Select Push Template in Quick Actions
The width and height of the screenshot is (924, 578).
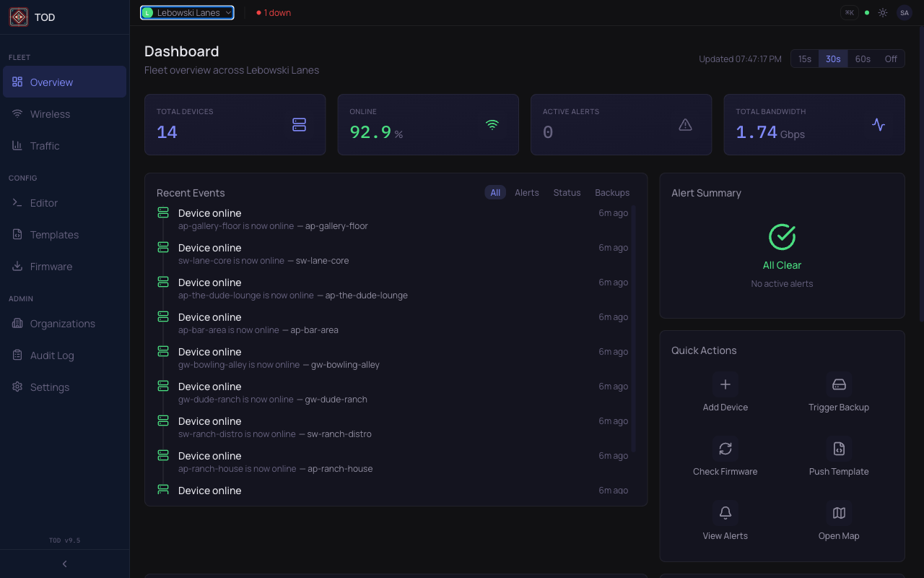pyautogui.click(x=839, y=448)
